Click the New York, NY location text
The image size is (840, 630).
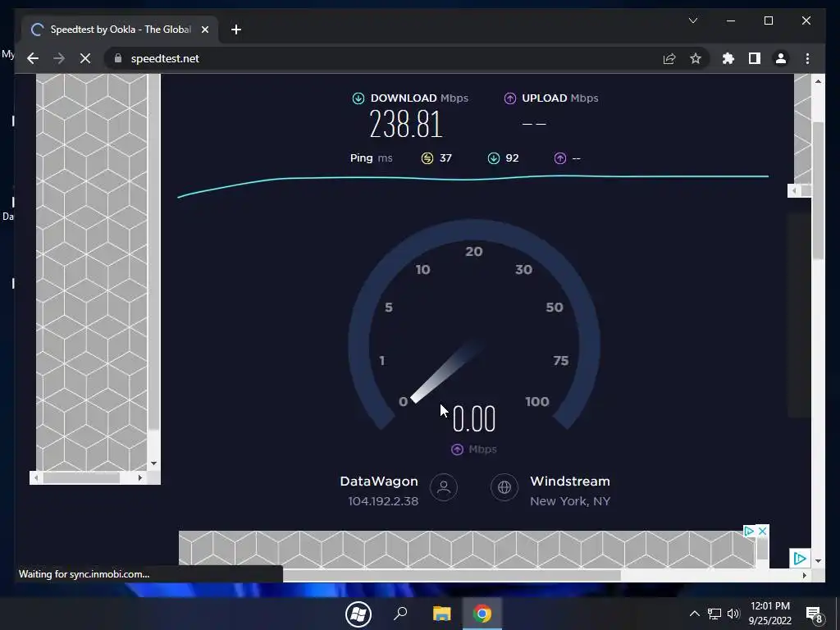tap(570, 501)
